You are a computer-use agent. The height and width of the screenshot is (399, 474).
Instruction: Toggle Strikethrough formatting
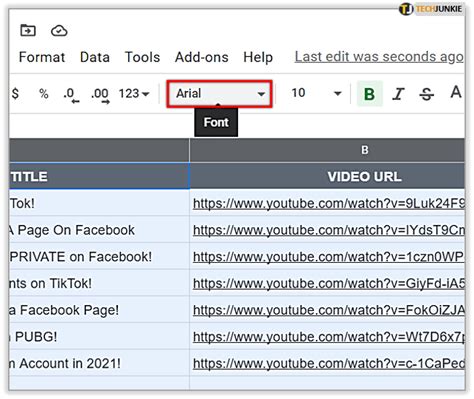[x=426, y=94]
